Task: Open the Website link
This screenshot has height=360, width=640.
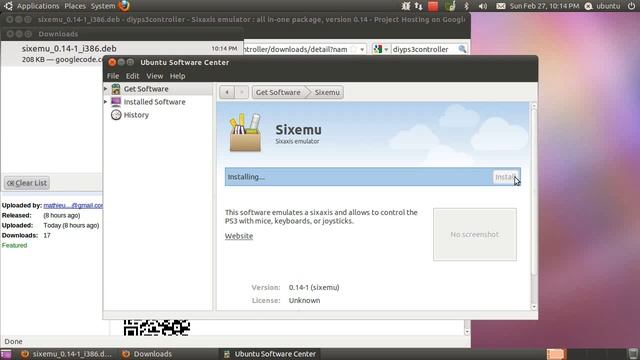Action: point(239,236)
